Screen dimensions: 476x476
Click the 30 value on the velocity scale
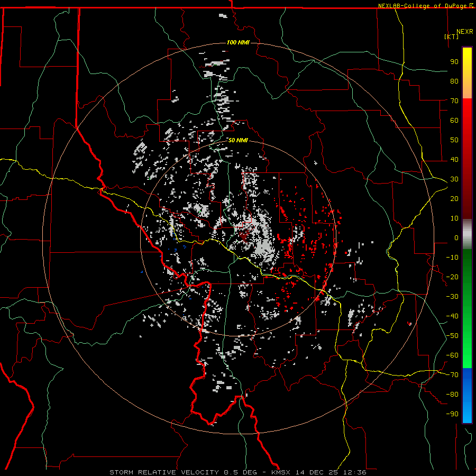(x=454, y=179)
